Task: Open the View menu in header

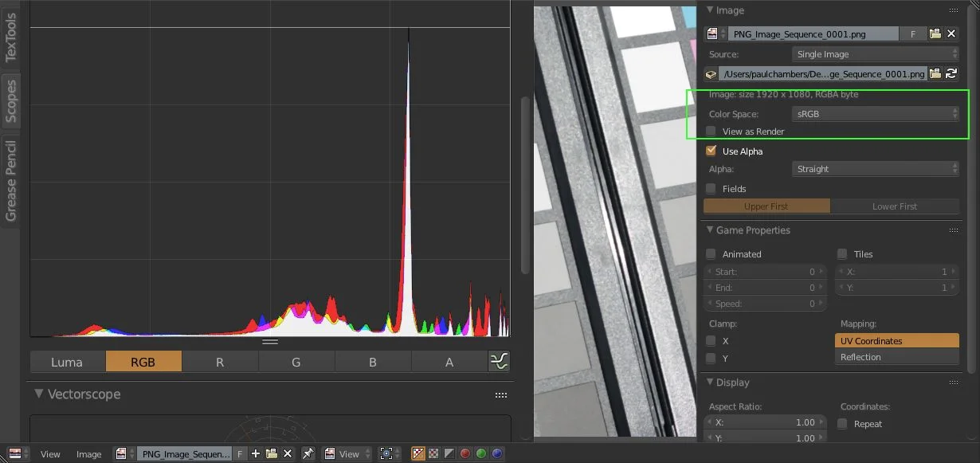Action: pyautogui.click(x=50, y=453)
